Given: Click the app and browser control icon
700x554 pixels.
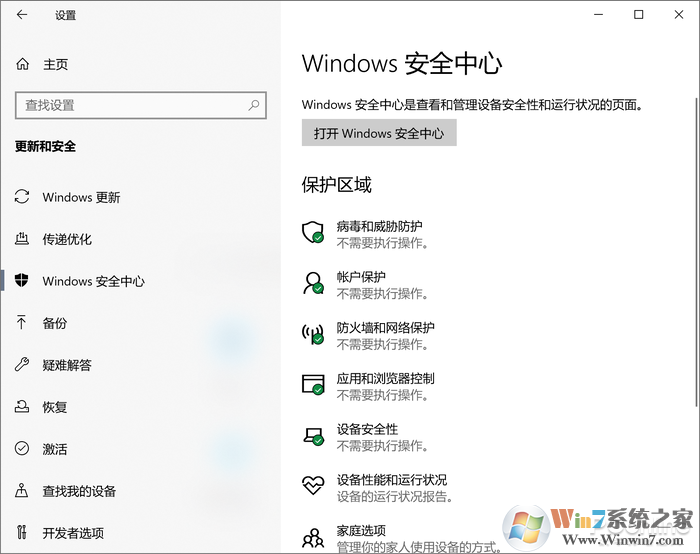Looking at the screenshot, I should coord(313,384).
